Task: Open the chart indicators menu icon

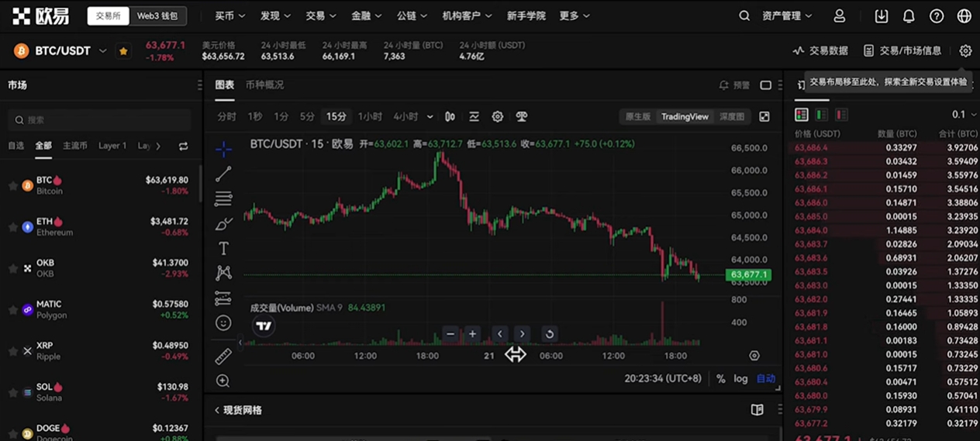Action: [x=474, y=116]
